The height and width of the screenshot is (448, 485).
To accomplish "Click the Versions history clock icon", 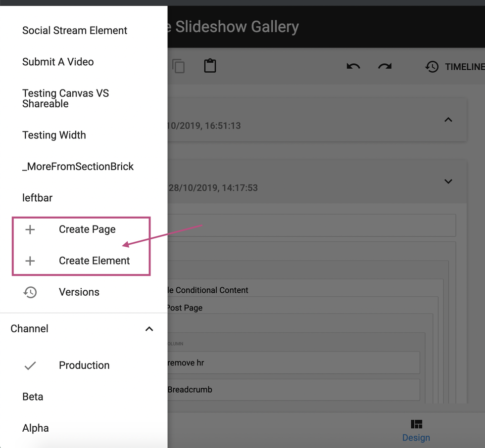I will [30, 292].
